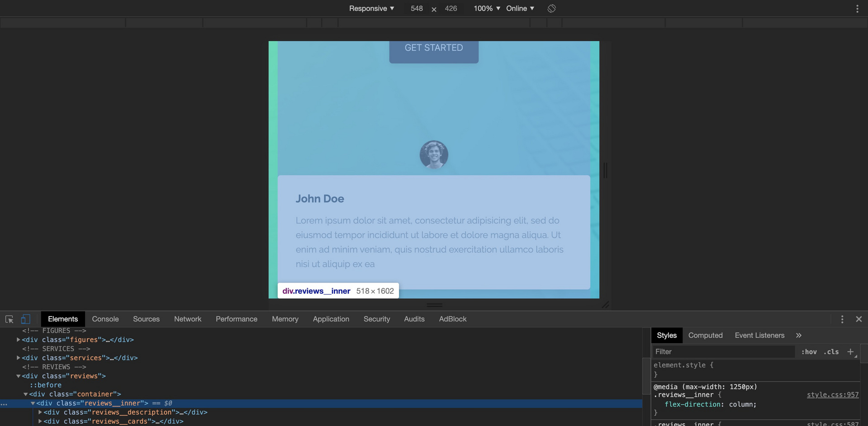The image size is (868, 426).
Task: Collapse the reviews div node
Action: point(18,376)
